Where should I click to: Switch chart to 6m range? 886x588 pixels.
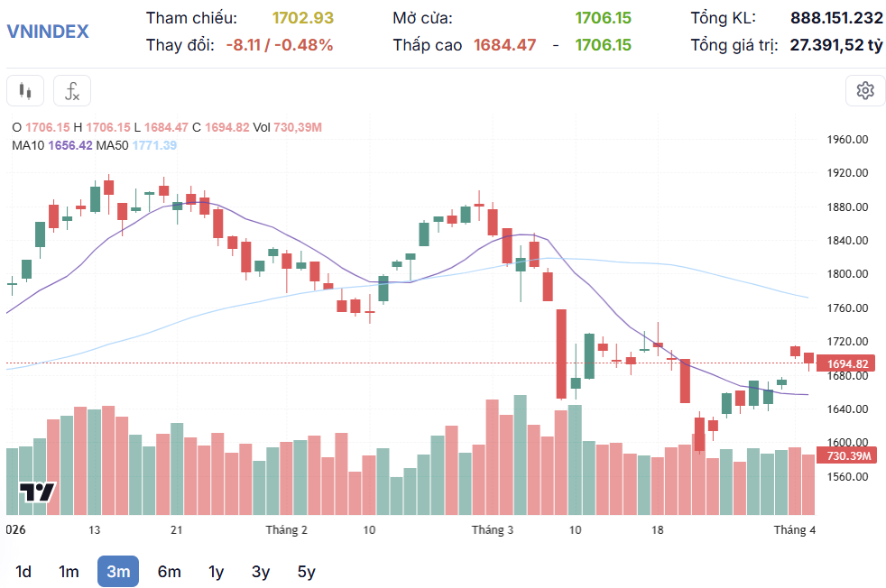(x=169, y=572)
